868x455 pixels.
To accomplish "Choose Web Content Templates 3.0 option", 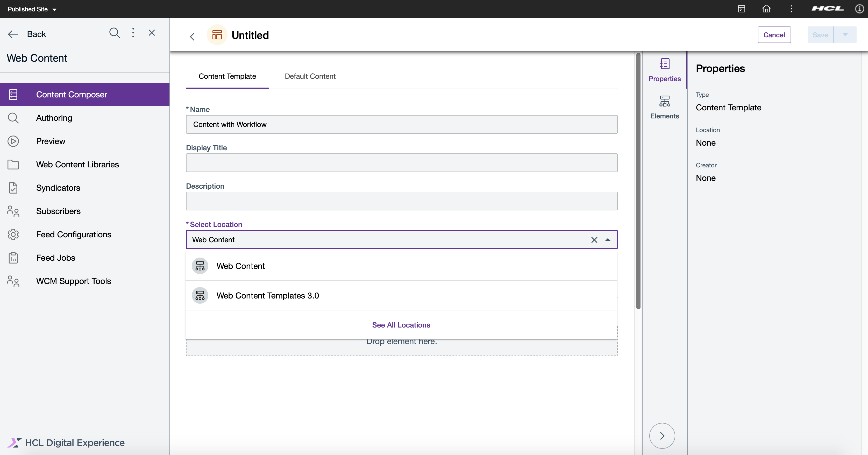I will 401,296.
